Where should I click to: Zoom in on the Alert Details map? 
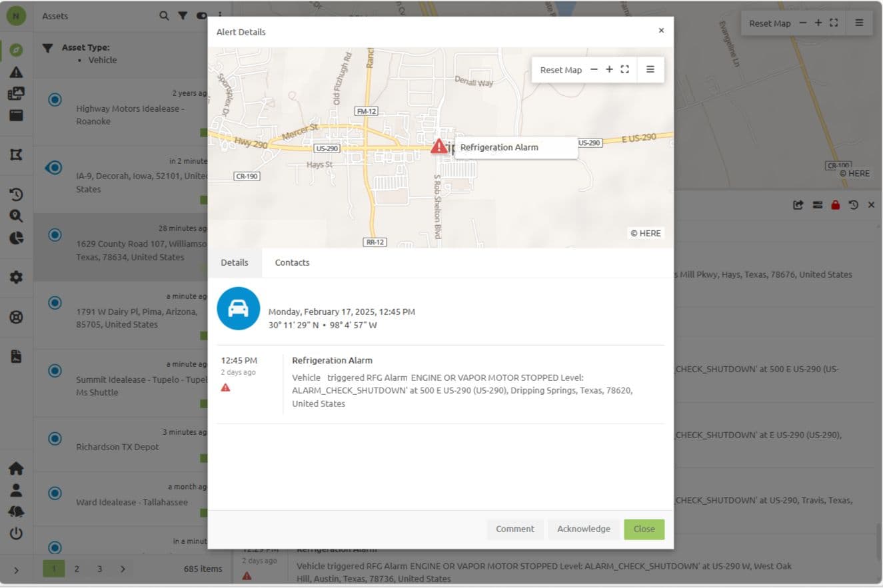(x=609, y=70)
